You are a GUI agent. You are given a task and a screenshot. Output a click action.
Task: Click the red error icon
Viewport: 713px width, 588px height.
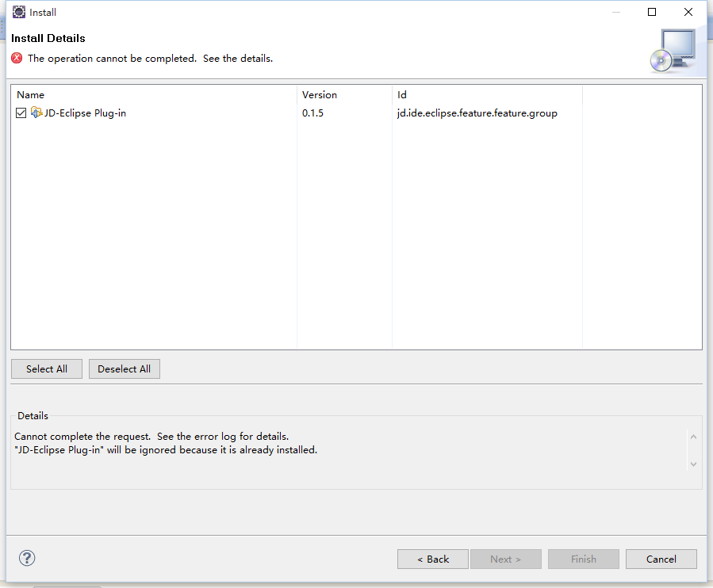click(x=17, y=58)
